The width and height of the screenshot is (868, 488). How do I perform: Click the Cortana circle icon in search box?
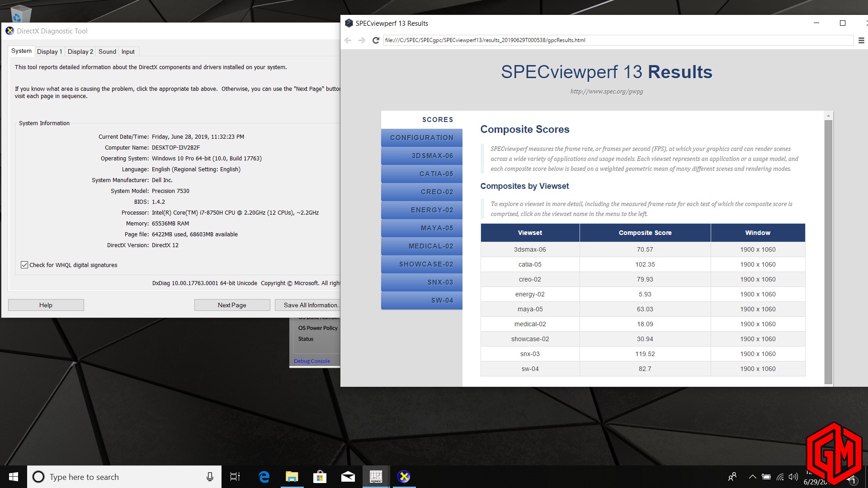(x=38, y=477)
